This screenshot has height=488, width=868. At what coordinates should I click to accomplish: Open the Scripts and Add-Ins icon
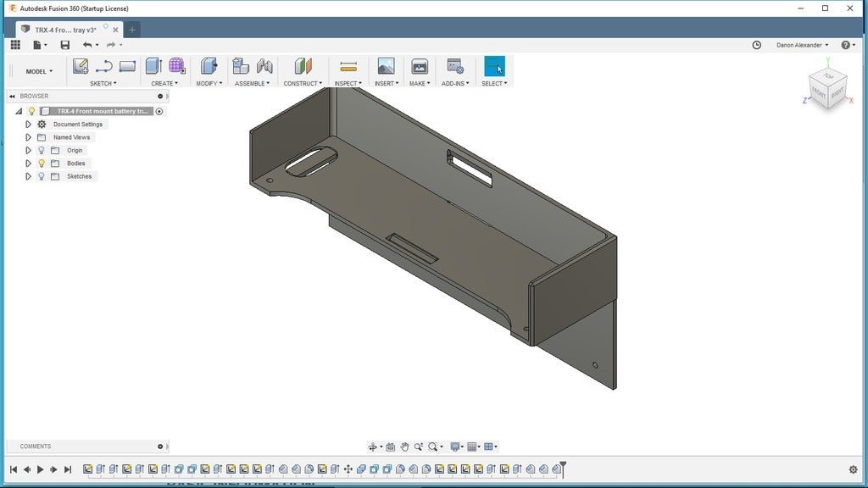[455, 66]
